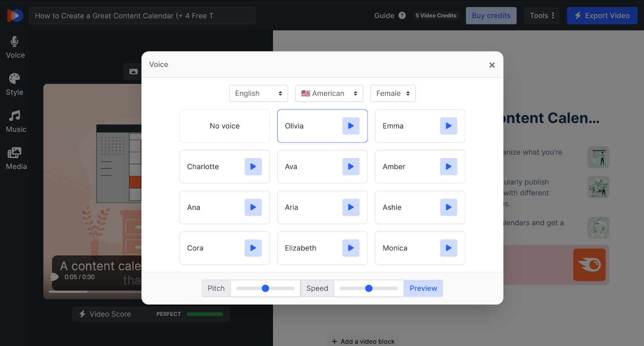Play the Emma voice sample
The image size is (644, 346).
tap(448, 126)
